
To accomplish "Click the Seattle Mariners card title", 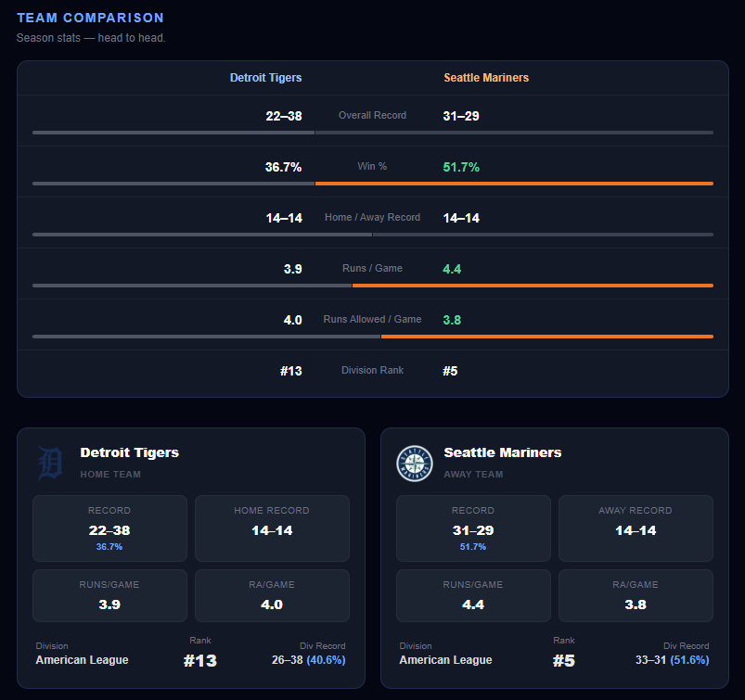I will tap(502, 452).
